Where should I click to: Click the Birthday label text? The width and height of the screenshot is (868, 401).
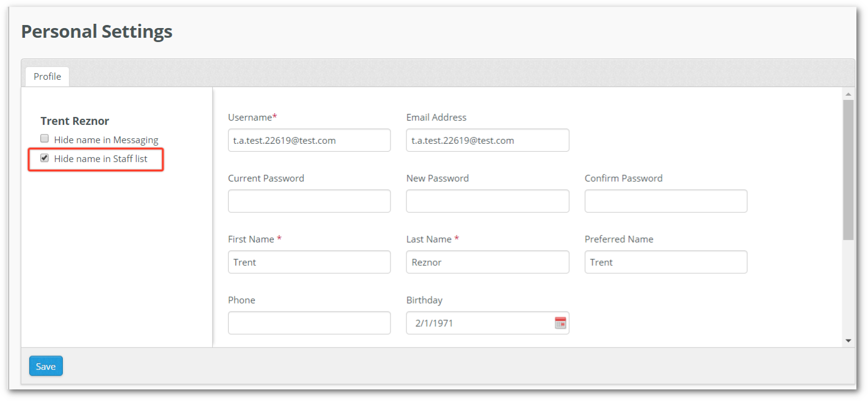pos(425,300)
